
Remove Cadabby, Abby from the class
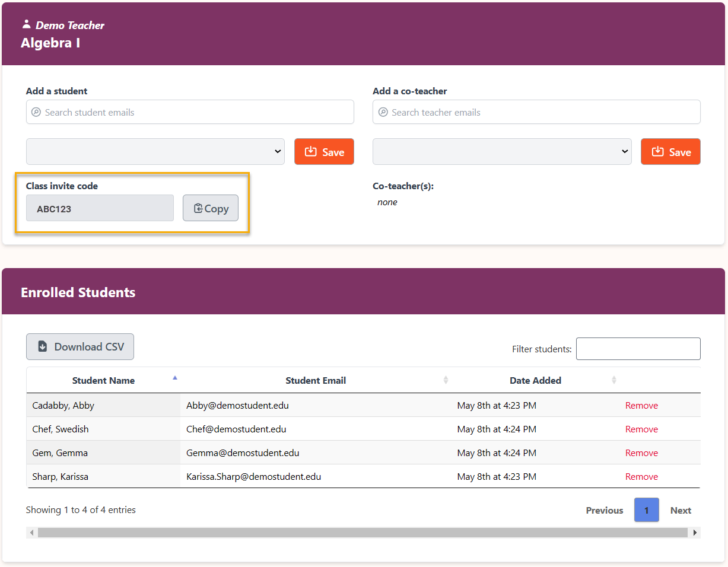click(641, 406)
